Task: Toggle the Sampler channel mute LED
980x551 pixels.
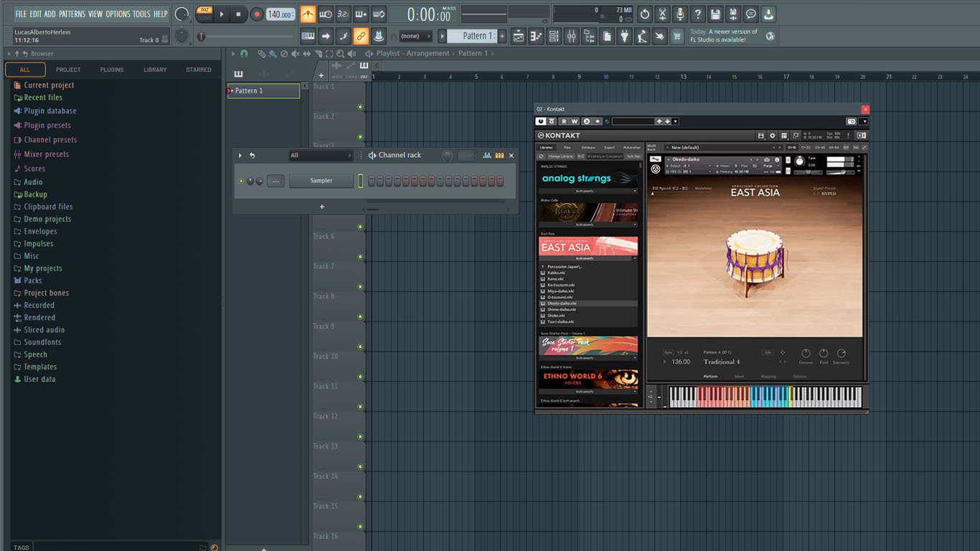Action: point(241,182)
